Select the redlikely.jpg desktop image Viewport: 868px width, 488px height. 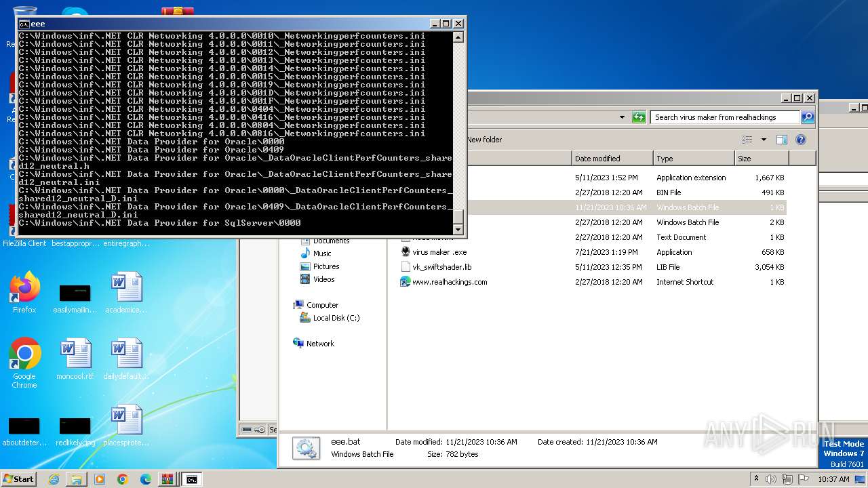(75, 431)
